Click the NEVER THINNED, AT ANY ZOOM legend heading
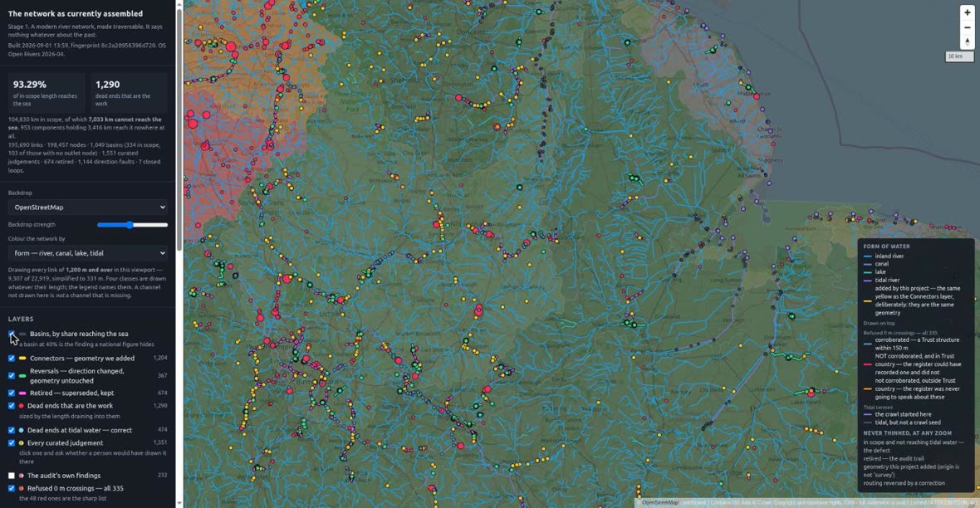The image size is (980, 508). [908, 433]
